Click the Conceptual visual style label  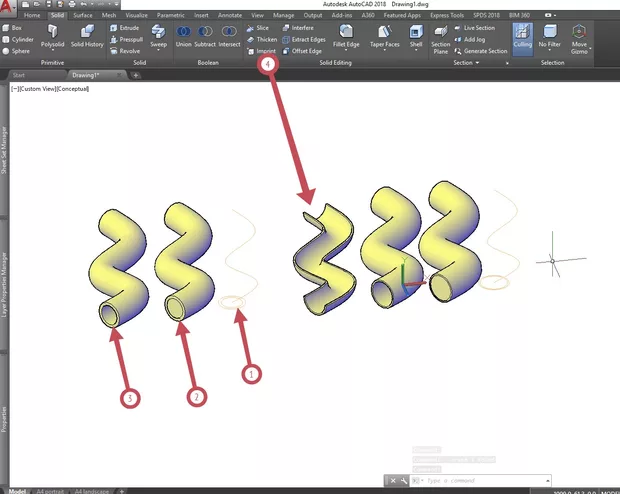tap(73, 89)
